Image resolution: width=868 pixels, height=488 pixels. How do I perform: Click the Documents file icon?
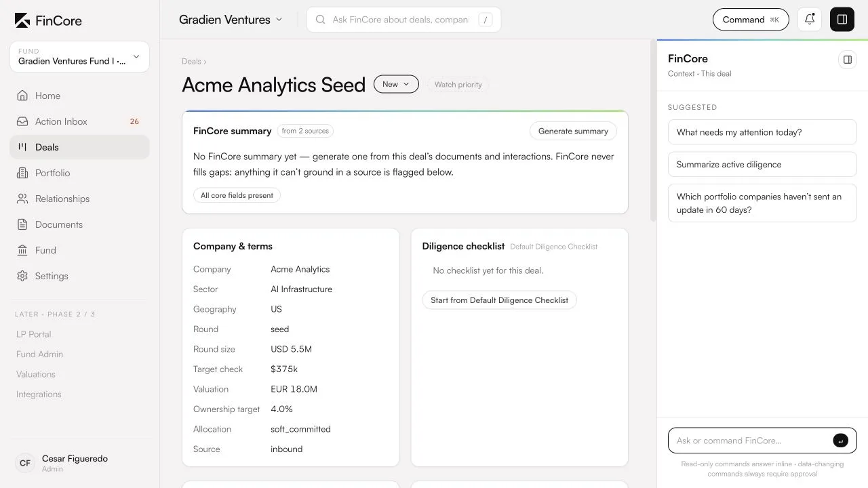coord(22,224)
